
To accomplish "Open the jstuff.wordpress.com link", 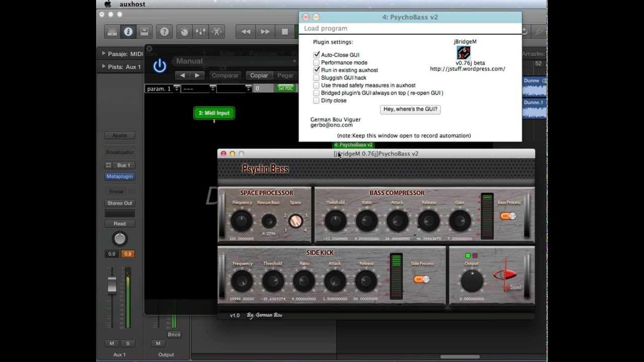I will (467, 69).
